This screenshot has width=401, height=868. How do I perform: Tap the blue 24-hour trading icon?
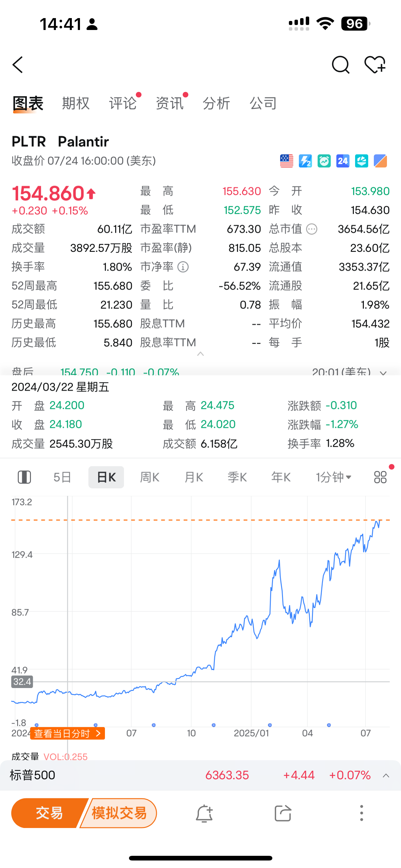click(x=343, y=161)
